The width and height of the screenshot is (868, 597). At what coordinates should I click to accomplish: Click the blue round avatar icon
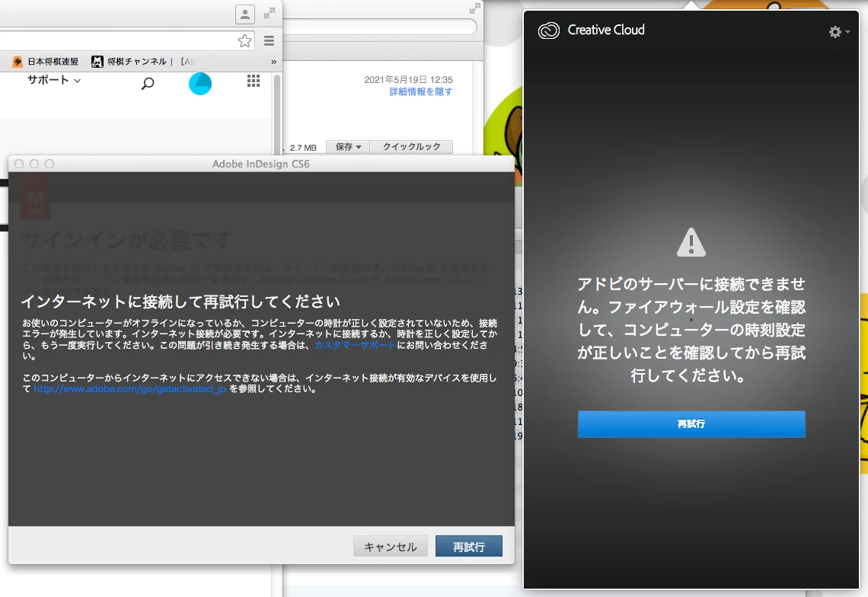[200, 84]
